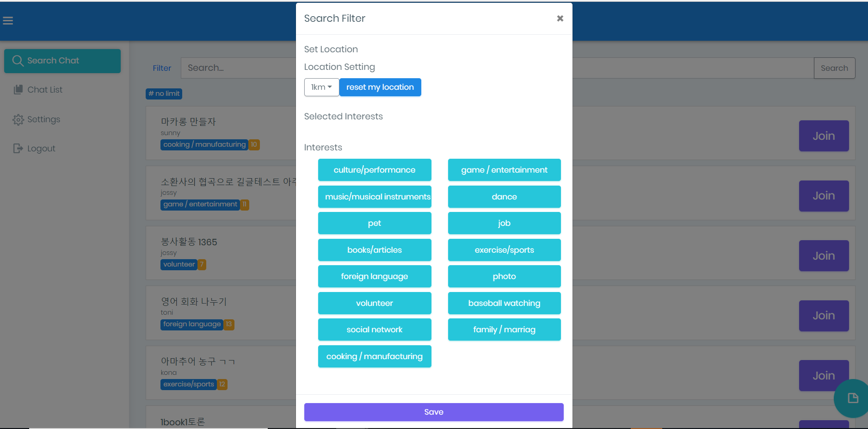This screenshot has height=429, width=868.
Task: Toggle the foreign language interest button
Action: click(x=375, y=276)
